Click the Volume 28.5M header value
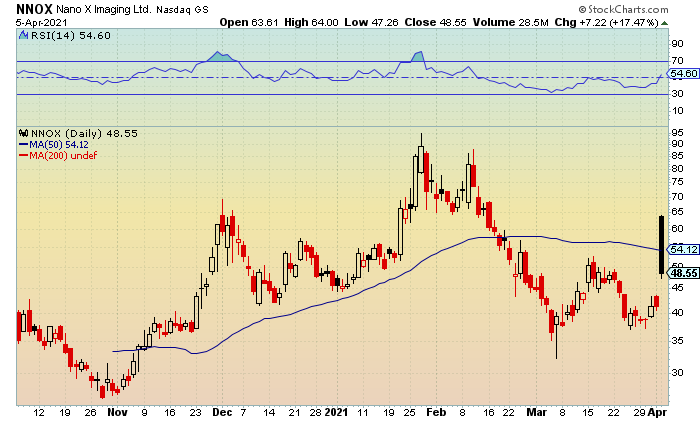The height and width of the screenshot is (421, 700). pyautogui.click(x=511, y=22)
